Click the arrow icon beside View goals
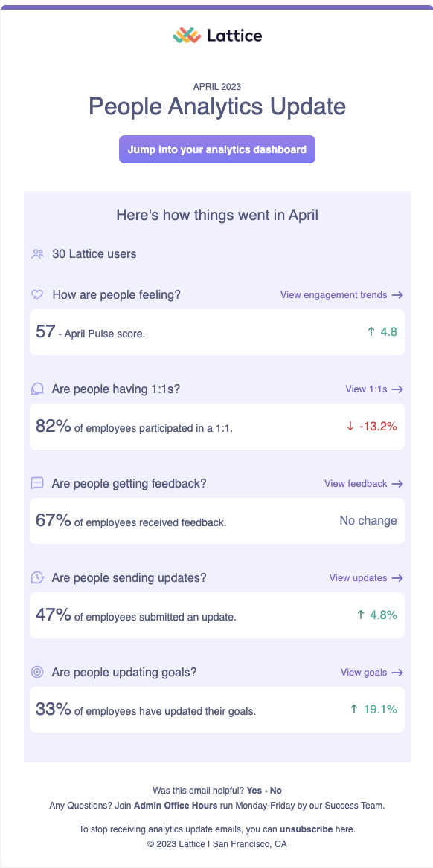This screenshot has height=868, width=433. coord(398,672)
